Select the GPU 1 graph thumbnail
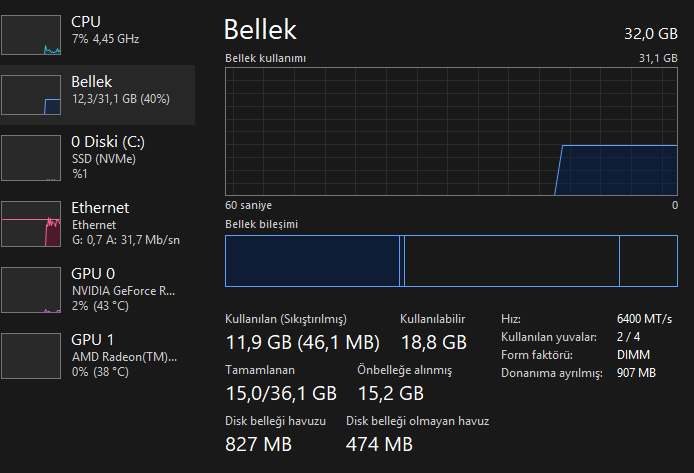This screenshot has width=694, height=473. (31, 356)
